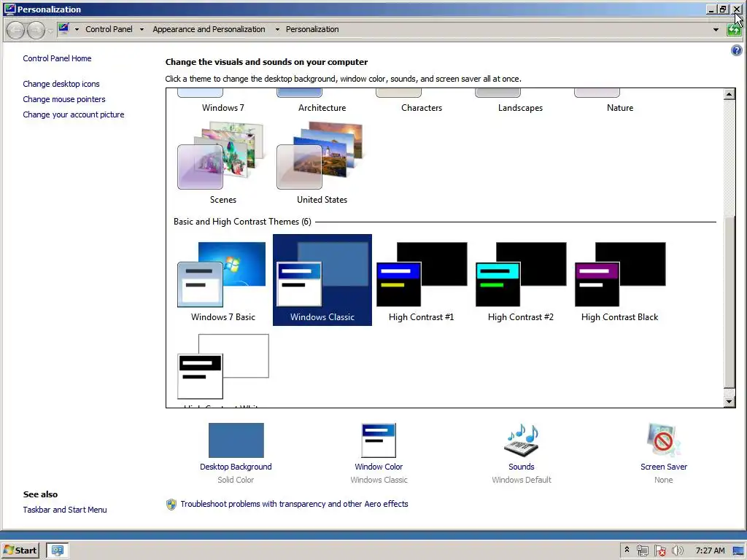Image resolution: width=747 pixels, height=560 pixels.
Task: Click theme list scroll up arrow
Action: point(729,94)
